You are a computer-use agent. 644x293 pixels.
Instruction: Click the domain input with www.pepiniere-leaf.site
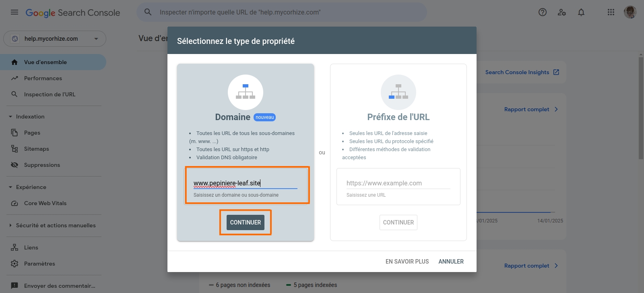pos(246,183)
